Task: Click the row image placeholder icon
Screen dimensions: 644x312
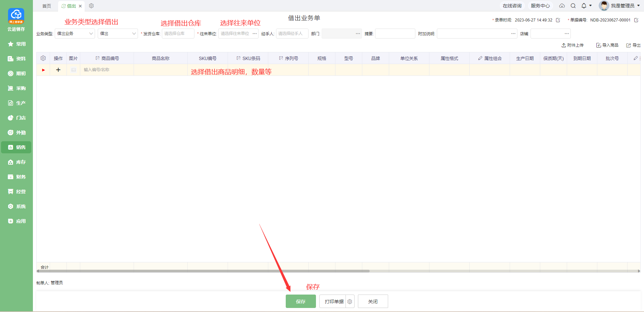Action: (74, 70)
